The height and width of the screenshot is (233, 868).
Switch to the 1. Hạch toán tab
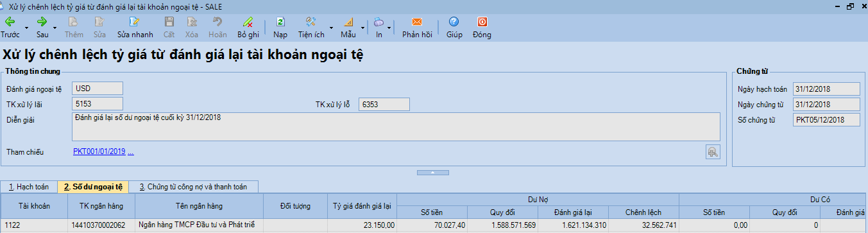[29, 187]
